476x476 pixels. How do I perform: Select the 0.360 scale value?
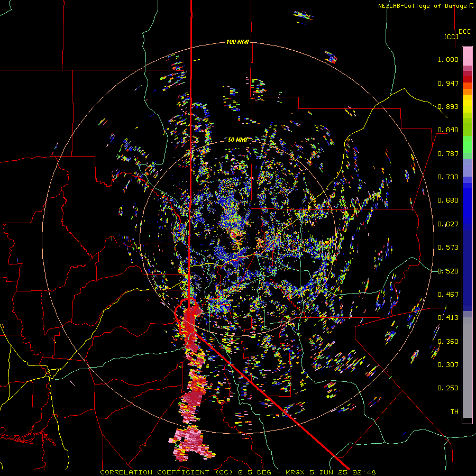(x=448, y=342)
